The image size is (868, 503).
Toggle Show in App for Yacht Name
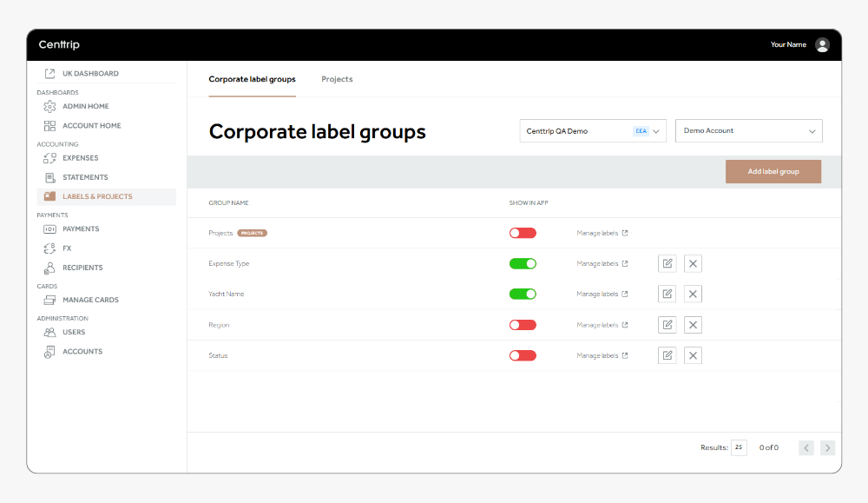tap(523, 294)
